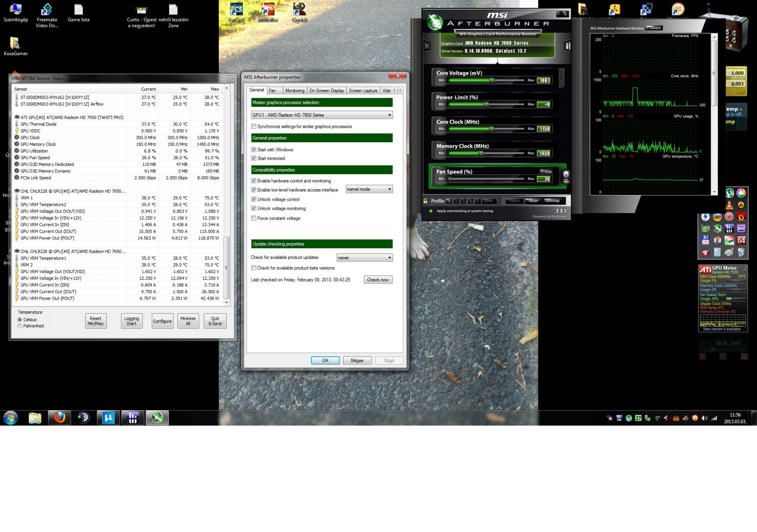The height and width of the screenshot is (532, 757).
Task: Switch to On-Screen Display tab
Action: coord(327,91)
